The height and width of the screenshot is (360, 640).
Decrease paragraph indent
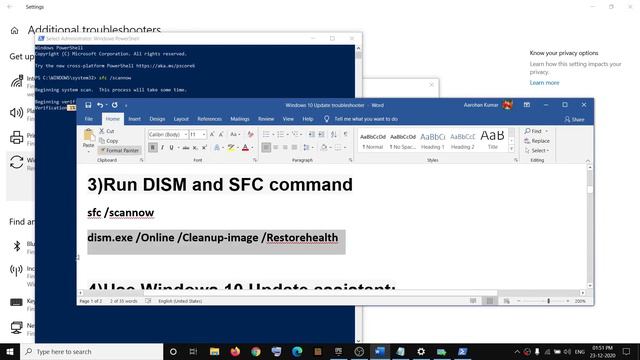click(311, 134)
